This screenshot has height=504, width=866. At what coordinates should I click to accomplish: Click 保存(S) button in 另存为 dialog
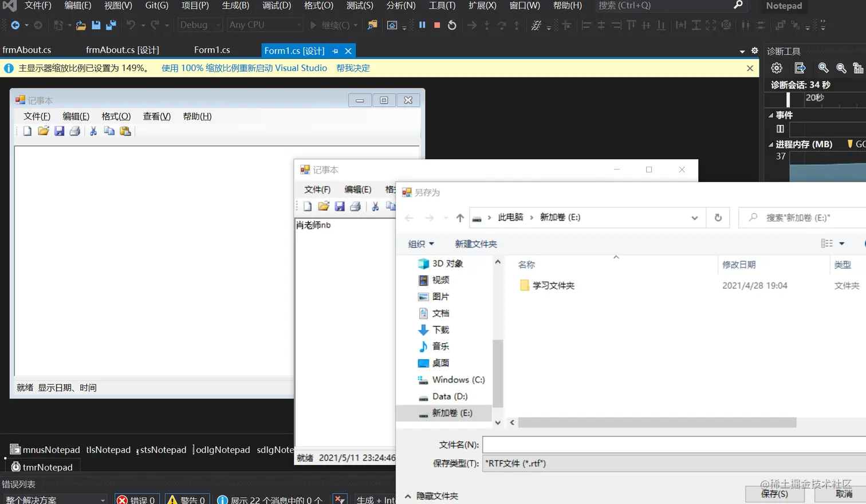tap(774, 494)
